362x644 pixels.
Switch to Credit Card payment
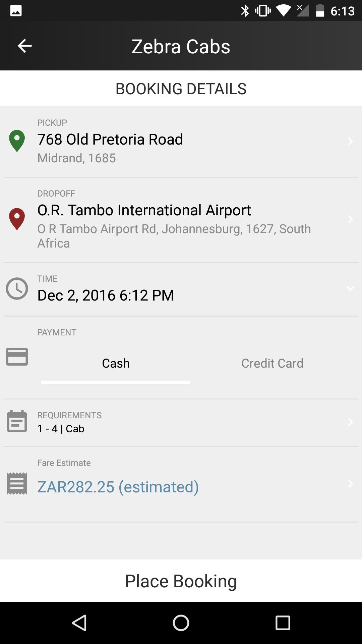272,363
